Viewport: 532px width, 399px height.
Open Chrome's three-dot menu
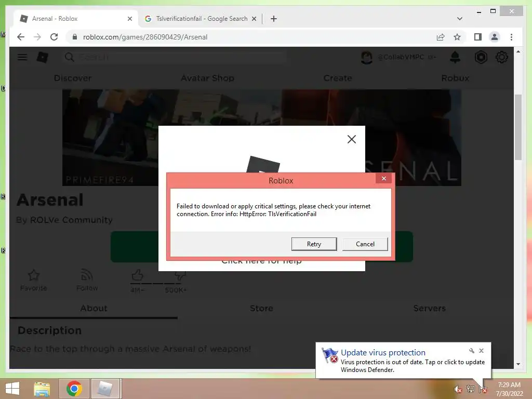(511, 37)
